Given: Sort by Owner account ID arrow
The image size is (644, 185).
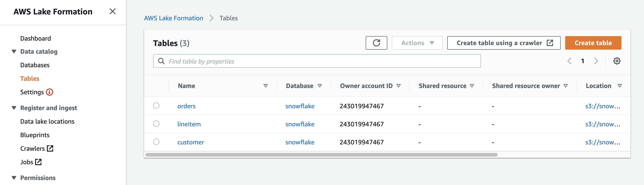Looking at the screenshot, I should [x=399, y=86].
